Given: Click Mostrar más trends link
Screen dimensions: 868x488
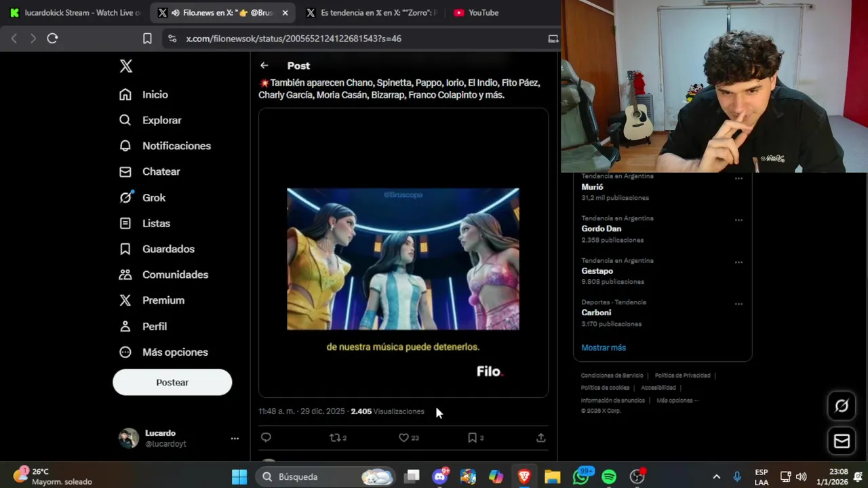Looking at the screenshot, I should pyautogui.click(x=604, y=348).
